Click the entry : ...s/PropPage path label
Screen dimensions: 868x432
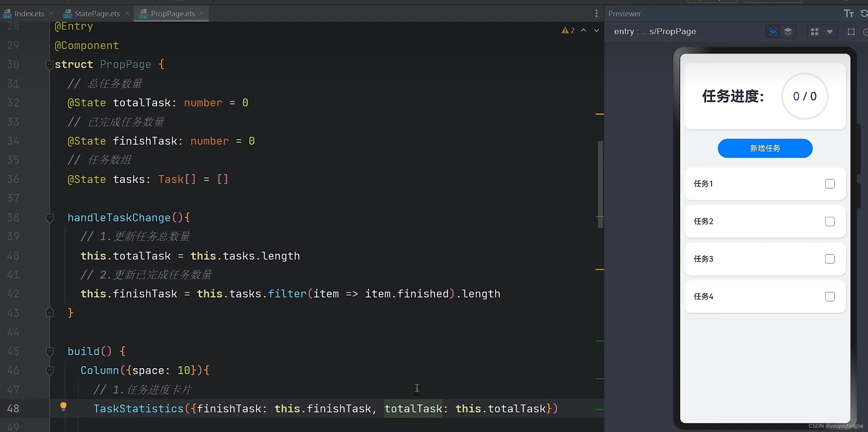[x=655, y=31]
